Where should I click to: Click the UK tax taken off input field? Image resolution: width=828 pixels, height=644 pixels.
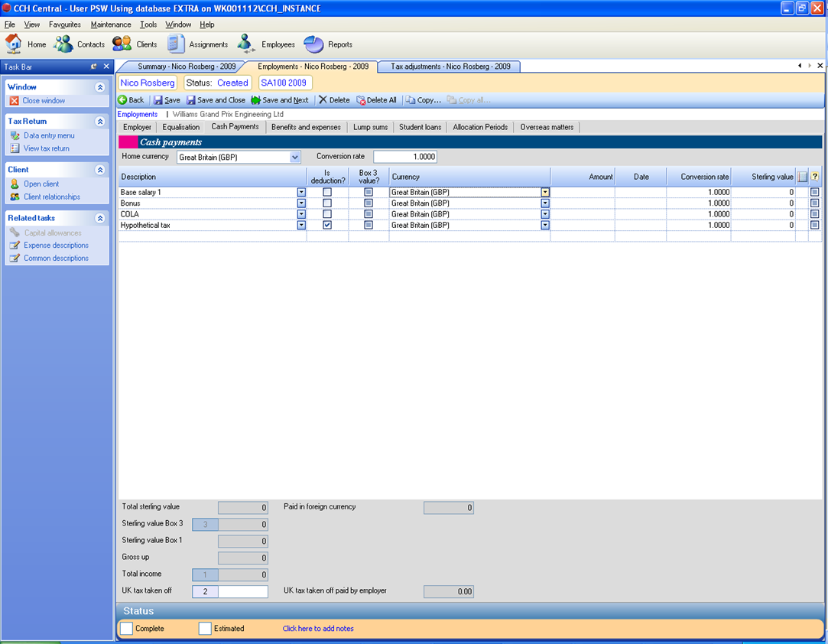[x=243, y=591]
